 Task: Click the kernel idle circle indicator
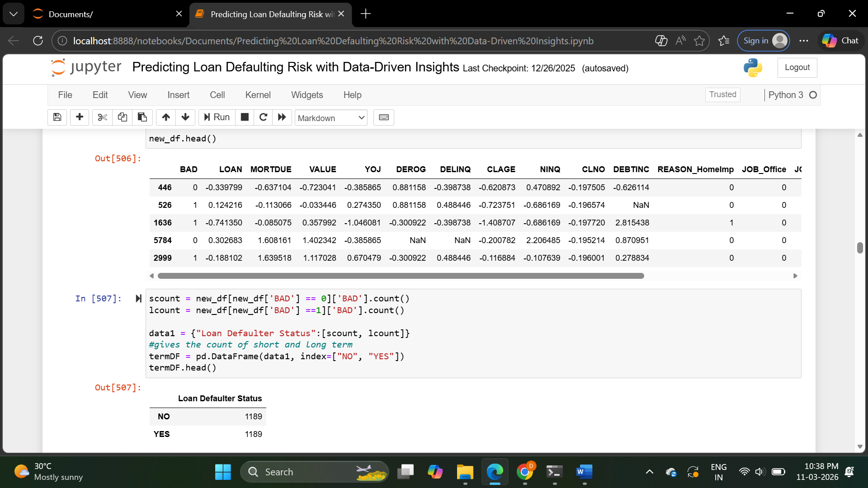click(x=813, y=95)
